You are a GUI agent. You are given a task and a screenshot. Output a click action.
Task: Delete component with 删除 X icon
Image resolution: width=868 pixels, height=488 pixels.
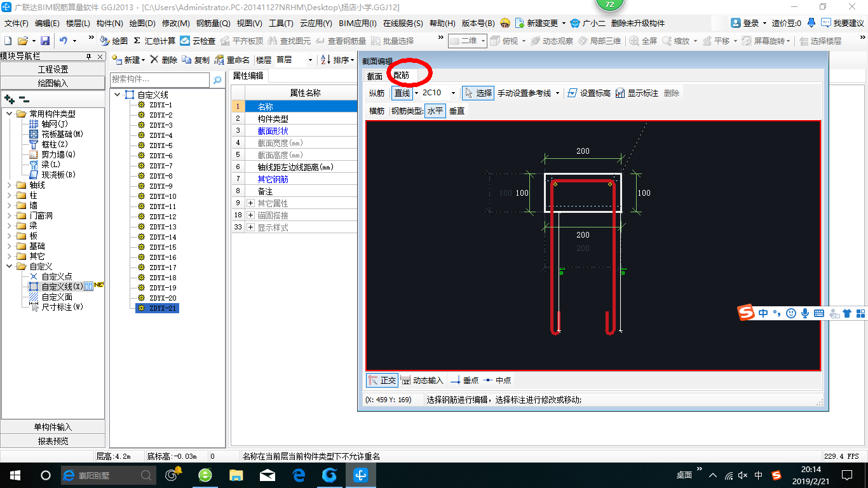(x=164, y=60)
